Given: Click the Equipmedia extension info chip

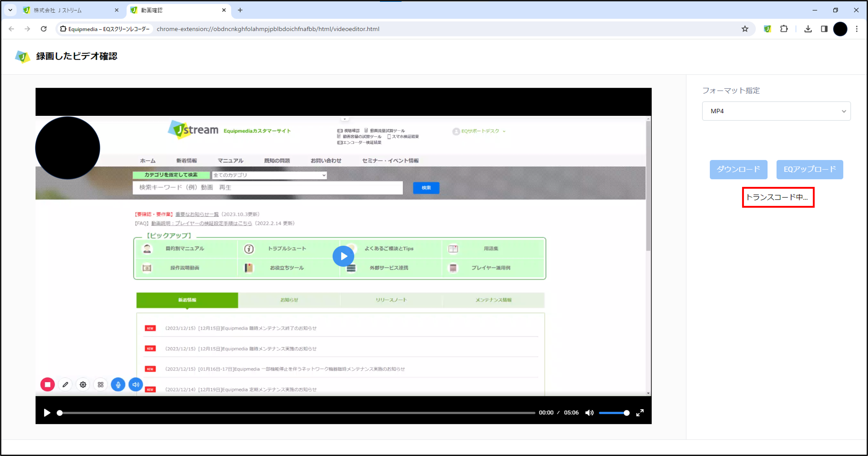Looking at the screenshot, I should pyautogui.click(x=105, y=29).
